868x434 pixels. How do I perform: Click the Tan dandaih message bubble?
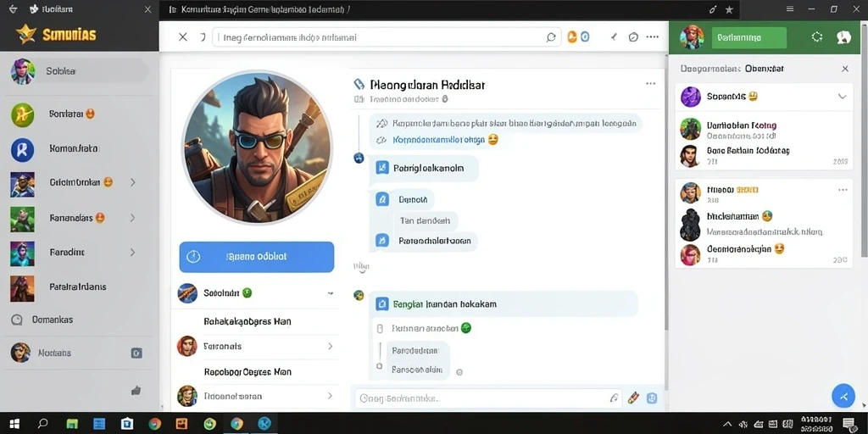coord(426,220)
